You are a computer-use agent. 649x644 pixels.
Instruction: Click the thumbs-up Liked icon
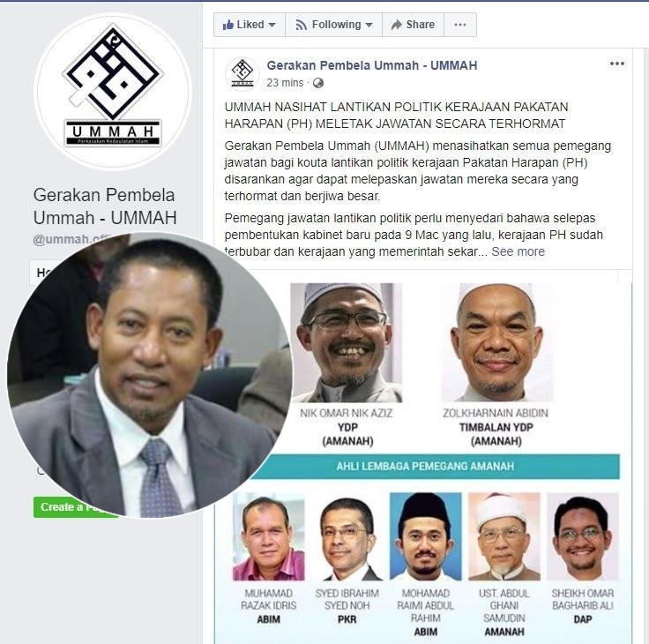click(x=228, y=25)
